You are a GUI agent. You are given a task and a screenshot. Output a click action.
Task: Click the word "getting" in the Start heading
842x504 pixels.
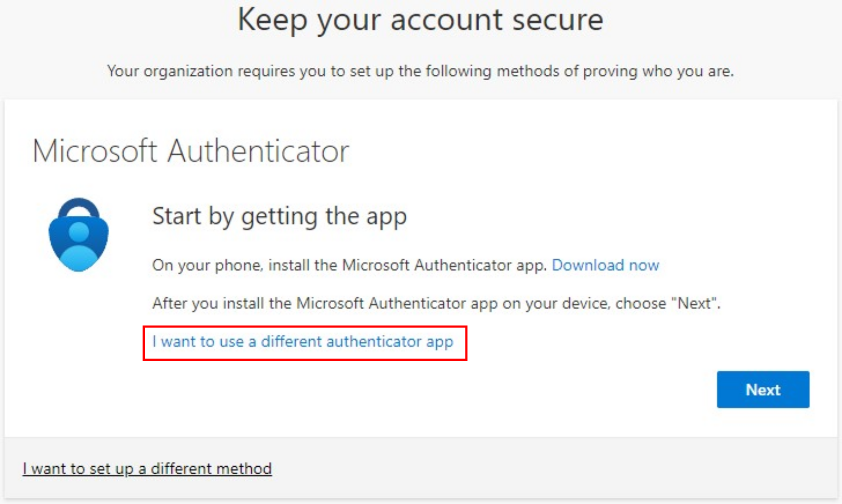(x=279, y=216)
